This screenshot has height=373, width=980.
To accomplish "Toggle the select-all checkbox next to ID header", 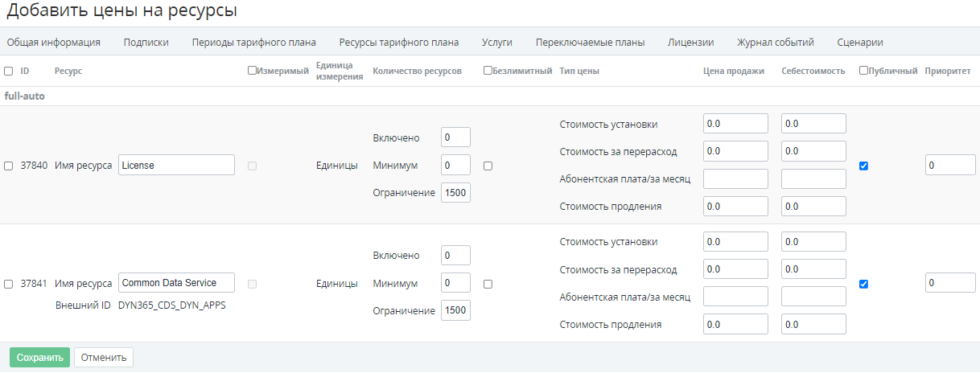I will click(9, 72).
